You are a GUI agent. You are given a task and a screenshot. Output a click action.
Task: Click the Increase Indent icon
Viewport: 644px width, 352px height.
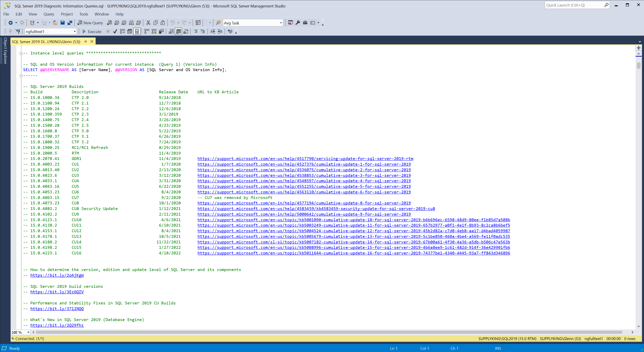220,32
